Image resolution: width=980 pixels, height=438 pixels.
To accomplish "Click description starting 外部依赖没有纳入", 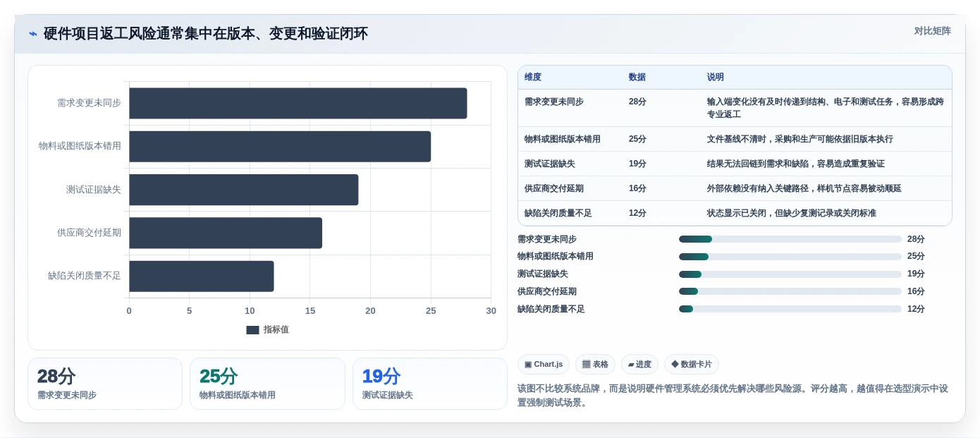I will [x=804, y=188].
